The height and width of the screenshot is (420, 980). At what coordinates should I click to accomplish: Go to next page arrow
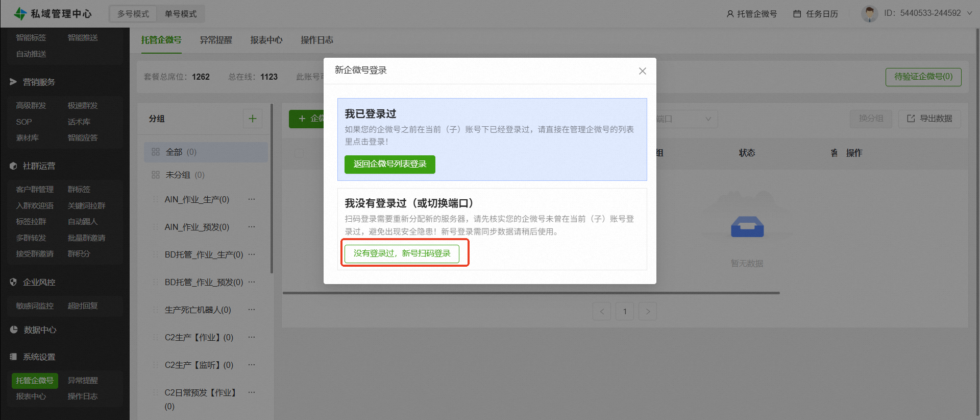pyautogui.click(x=648, y=311)
